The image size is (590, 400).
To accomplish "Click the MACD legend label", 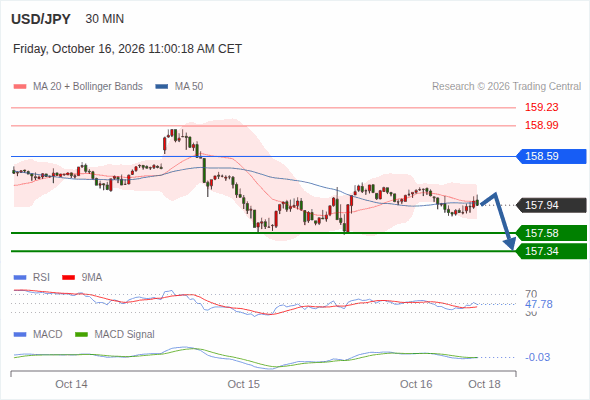I will 48,335.
